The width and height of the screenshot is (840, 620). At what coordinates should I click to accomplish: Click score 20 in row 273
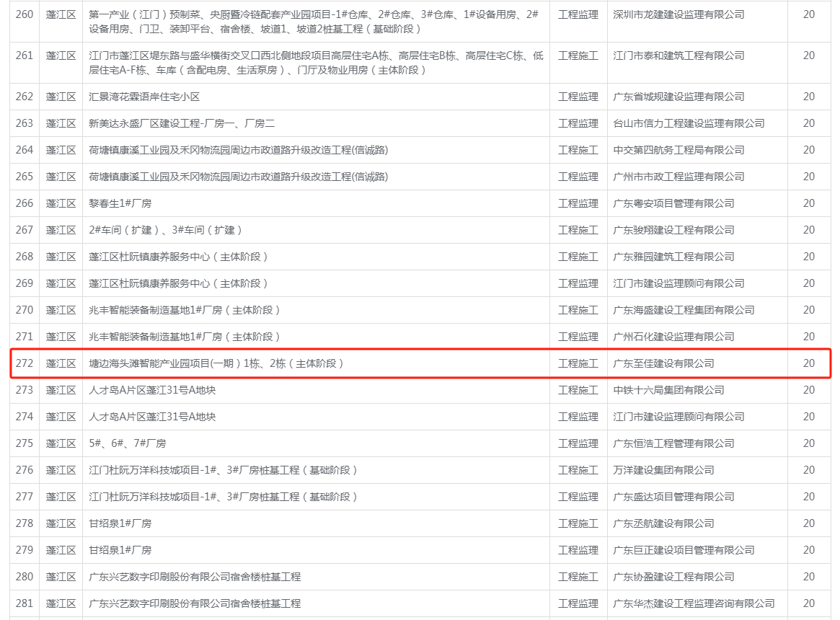point(809,390)
